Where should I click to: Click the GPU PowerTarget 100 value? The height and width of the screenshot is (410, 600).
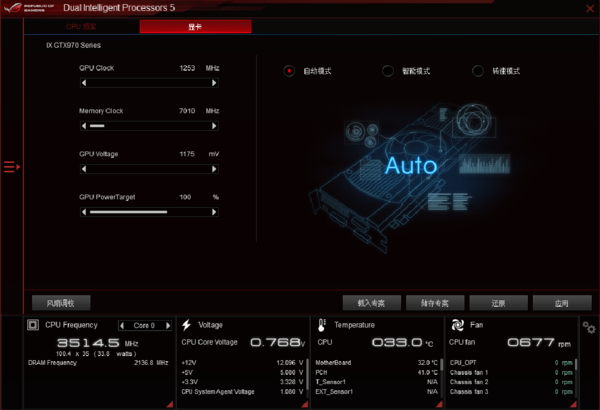[x=185, y=197]
